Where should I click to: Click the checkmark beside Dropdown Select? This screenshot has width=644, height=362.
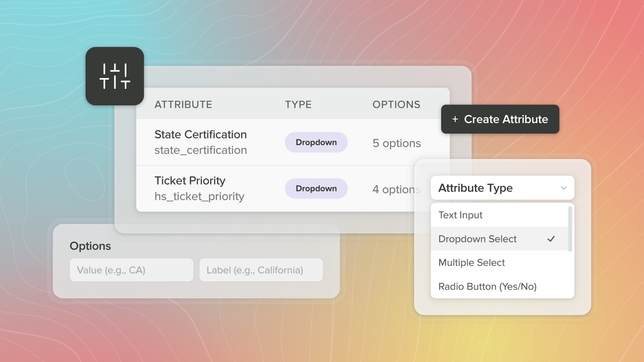[551, 239]
